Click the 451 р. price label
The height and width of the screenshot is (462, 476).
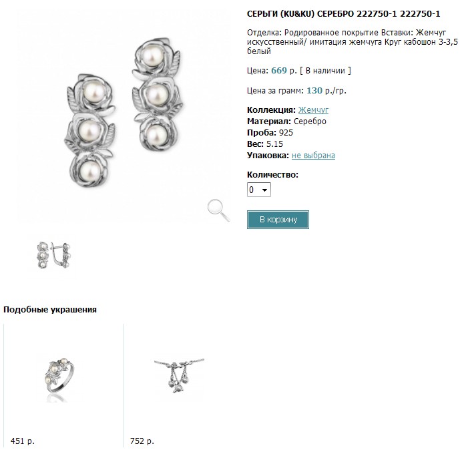[x=23, y=441]
